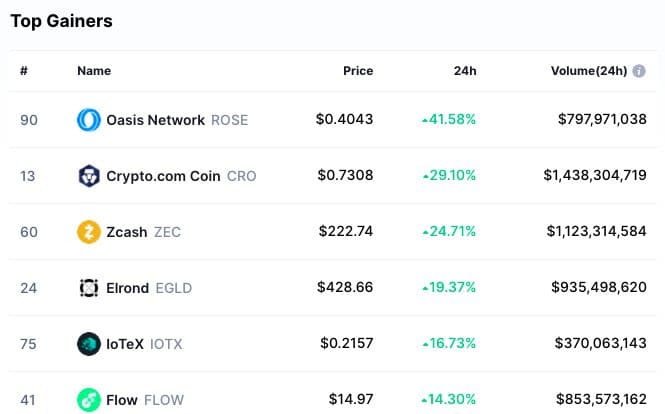Viewport: 665px width, 414px height.
Task: Open the Volume(24h) info icon
Action: pos(639,71)
